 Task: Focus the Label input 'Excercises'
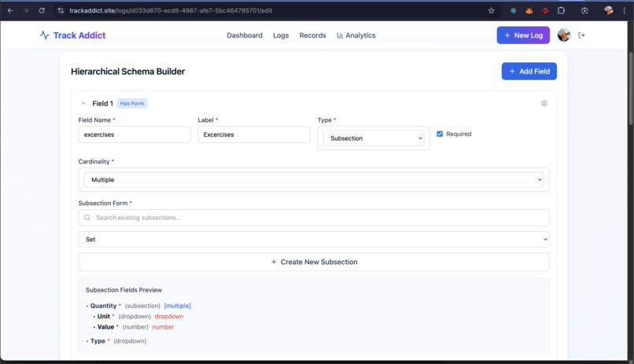click(254, 134)
